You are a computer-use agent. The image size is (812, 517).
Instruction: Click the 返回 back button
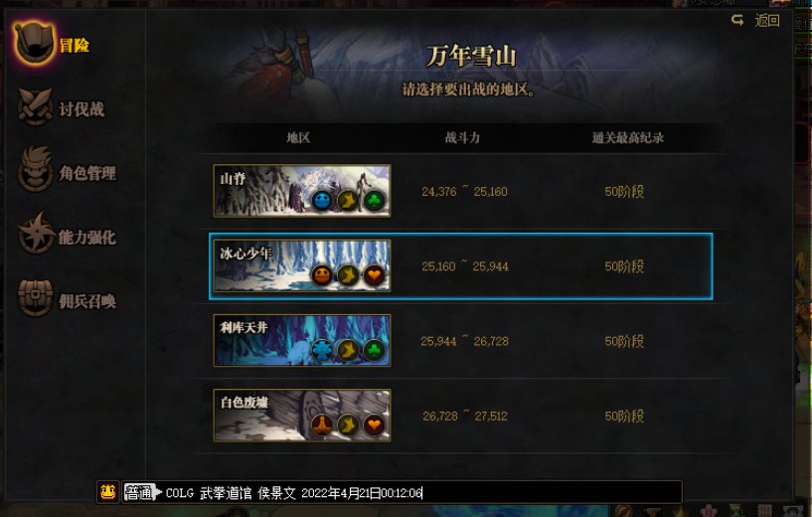[767, 21]
